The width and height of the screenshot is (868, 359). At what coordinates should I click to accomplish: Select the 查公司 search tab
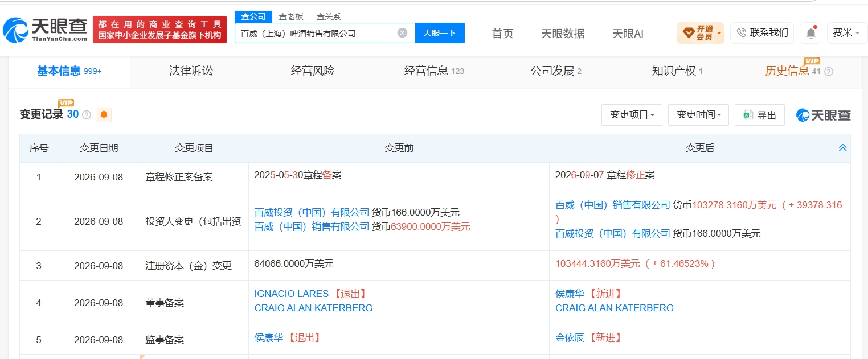click(x=253, y=16)
